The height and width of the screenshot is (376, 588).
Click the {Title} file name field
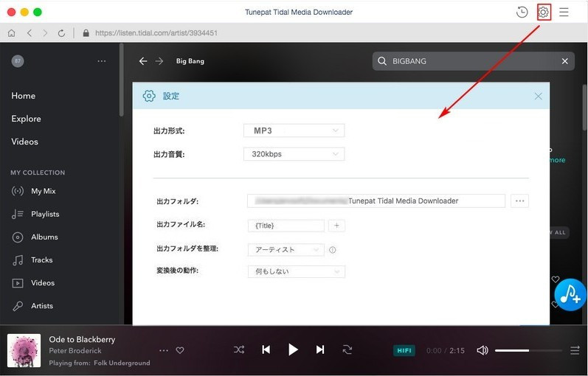point(286,226)
